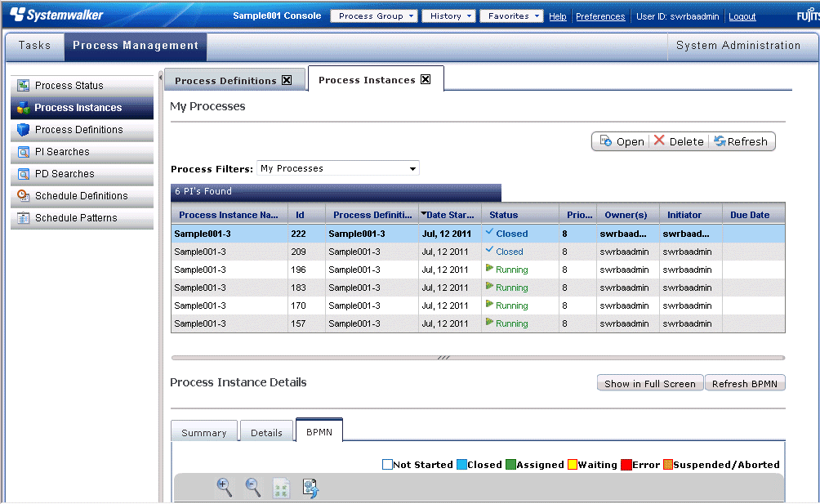820x504 pixels.
Task: Click the fit-to-window BPMN icon
Action: pos(281,488)
